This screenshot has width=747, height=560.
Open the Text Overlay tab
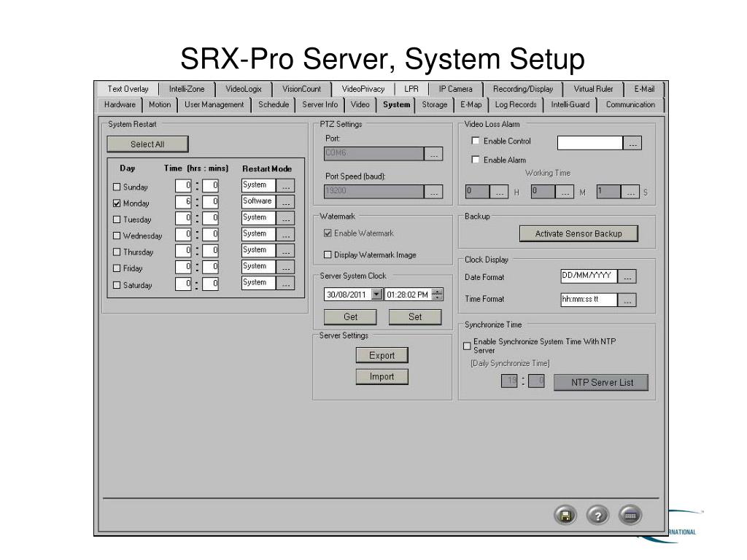coord(128,89)
